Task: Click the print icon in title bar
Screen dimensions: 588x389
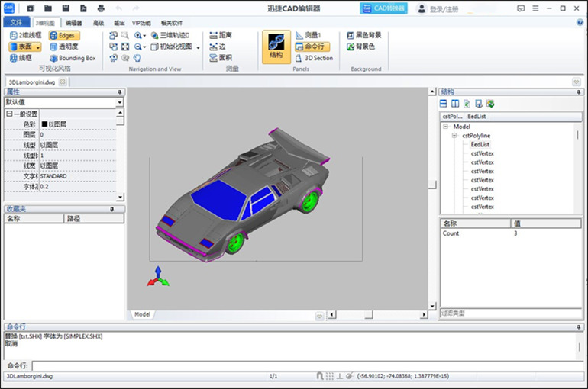Action: [101, 8]
